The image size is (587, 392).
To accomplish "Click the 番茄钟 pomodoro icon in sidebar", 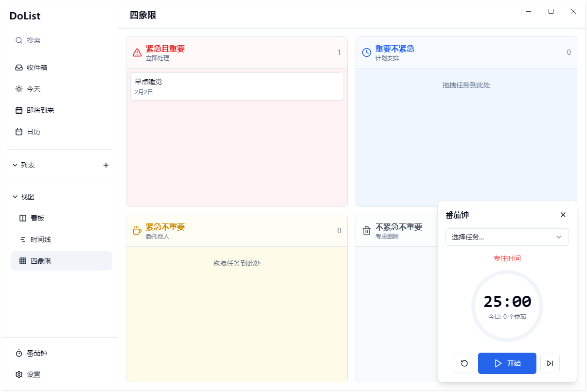I will pyautogui.click(x=18, y=353).
